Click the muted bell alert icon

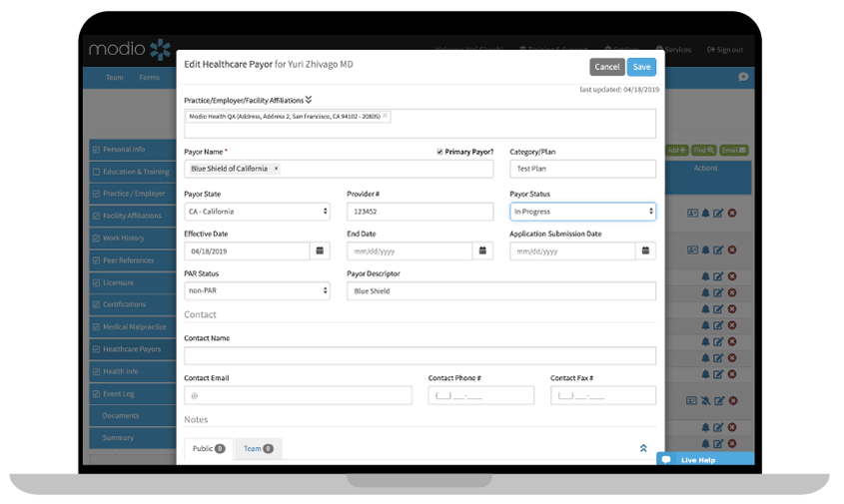click(x=705, y=401)
